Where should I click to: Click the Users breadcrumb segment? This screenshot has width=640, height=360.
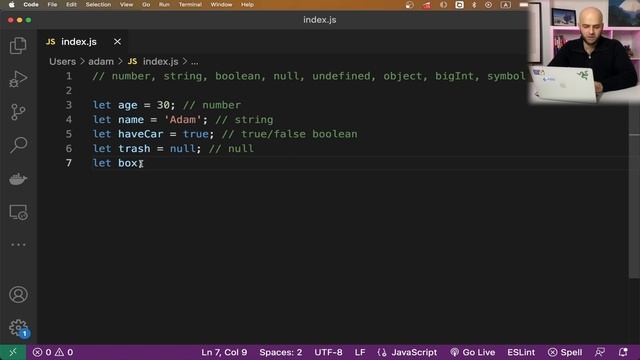(x=62, y=62)
